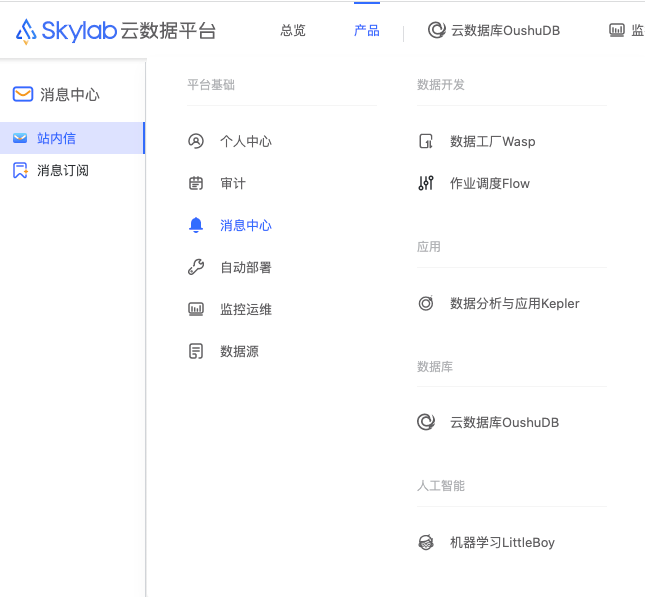Open 云数据库OushuDB in the top bar
This screenshot has height=597, width=645.
click(494, 30)
